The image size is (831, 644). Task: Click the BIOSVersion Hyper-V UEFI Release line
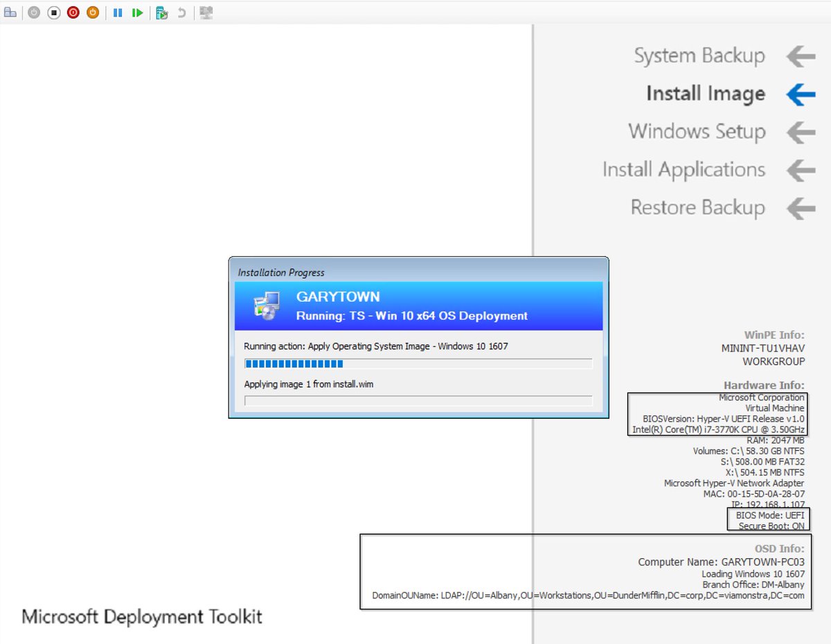tap(724, 419)
